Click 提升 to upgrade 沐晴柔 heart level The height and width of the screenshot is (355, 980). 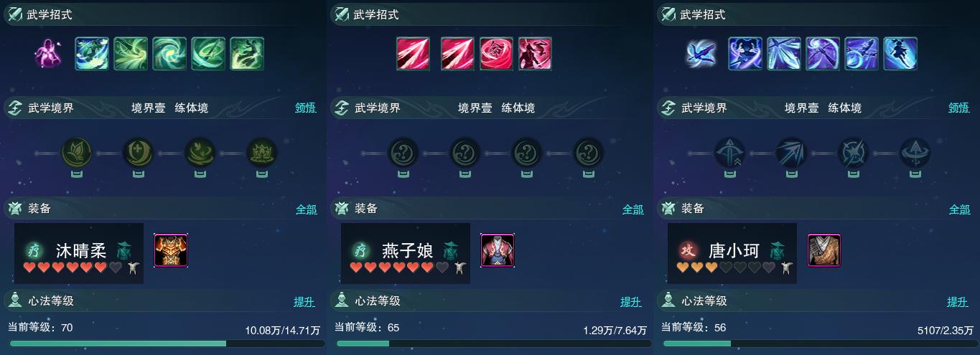304,302
